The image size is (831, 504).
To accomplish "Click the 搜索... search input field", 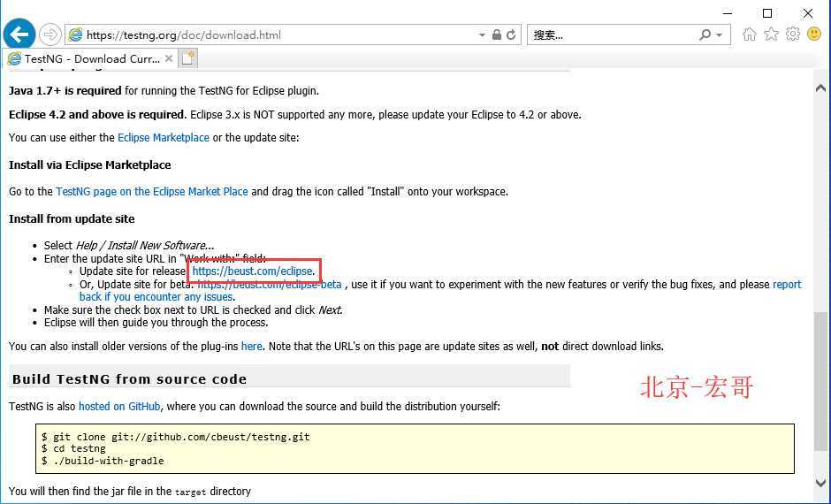I will click(x=612, y=35).
